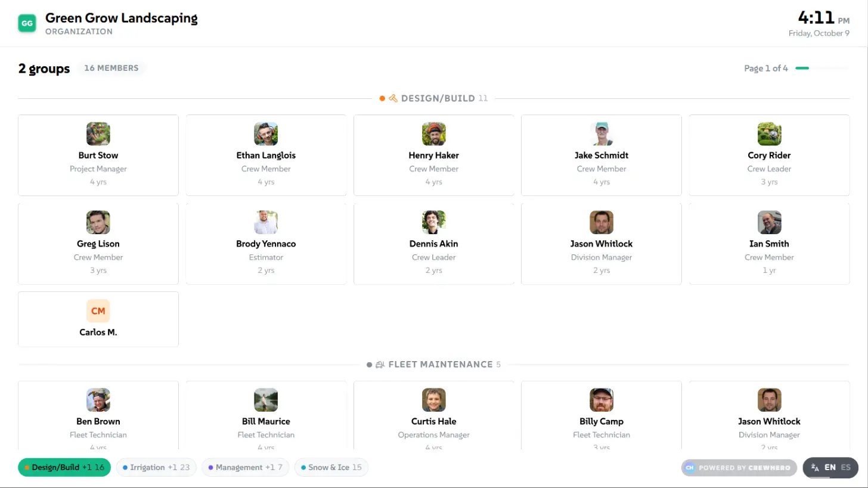Switch language to ES
Image resolution: width=868 pixels, height=488 pixels.
845,468
